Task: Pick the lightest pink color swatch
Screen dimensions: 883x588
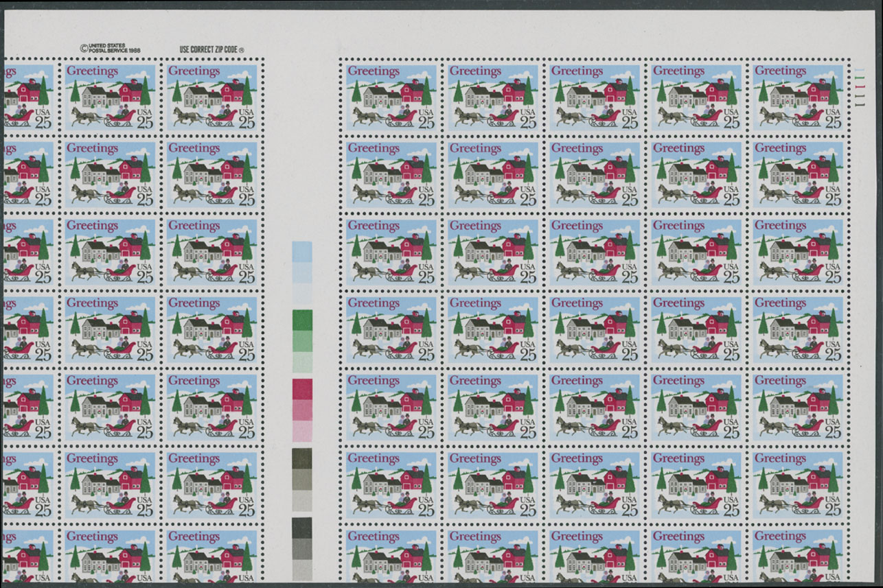Action: (x=302, y=431)
